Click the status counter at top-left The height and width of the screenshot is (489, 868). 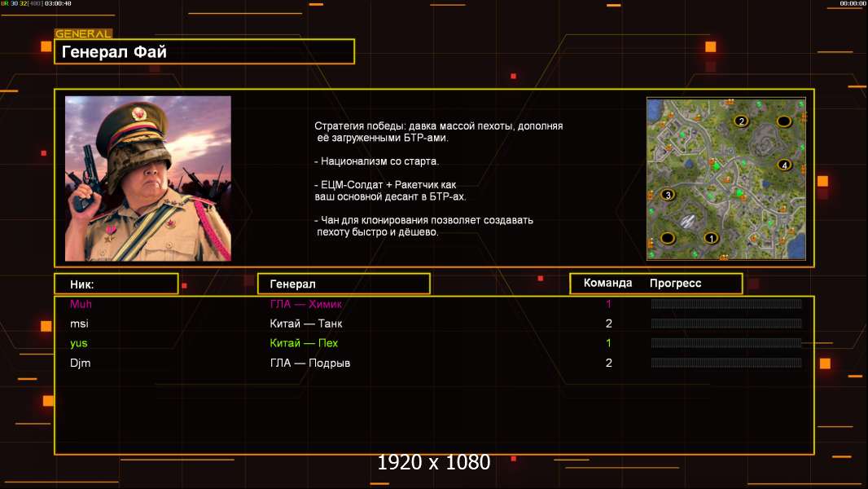[x=36, y=3]
